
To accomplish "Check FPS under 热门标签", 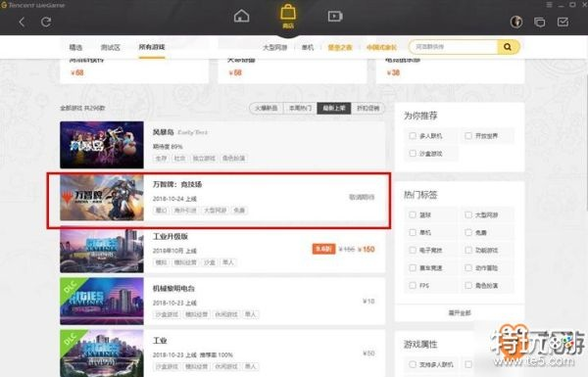I will [x=413, y=286].
